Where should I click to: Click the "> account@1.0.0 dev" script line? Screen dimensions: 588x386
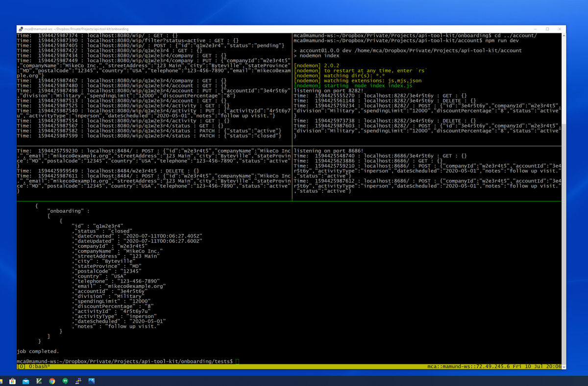(408, 51)
